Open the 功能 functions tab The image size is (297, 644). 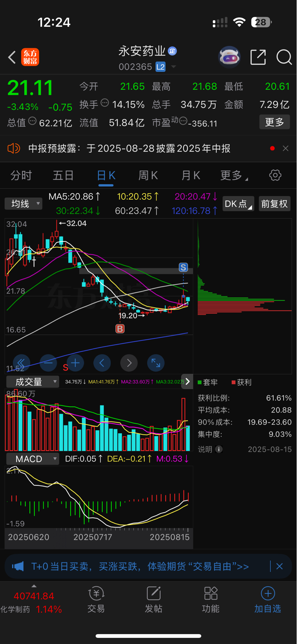tap(211, 600)
